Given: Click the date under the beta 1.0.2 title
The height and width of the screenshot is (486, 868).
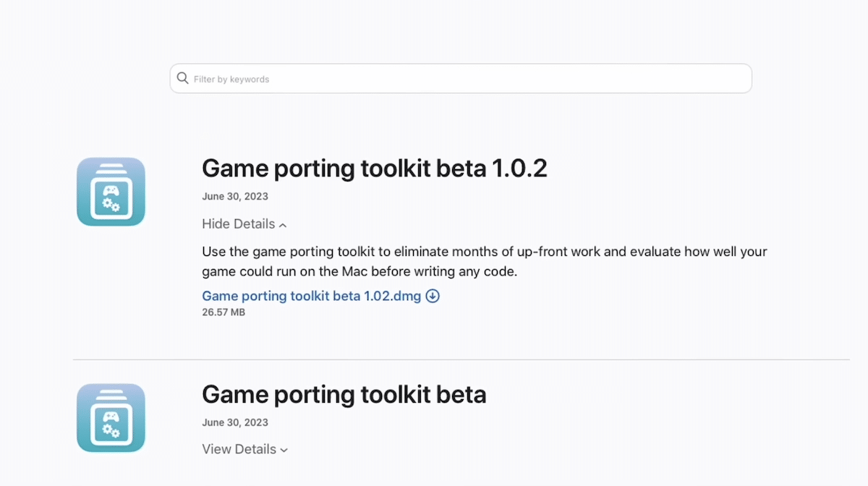Looking at the screenshot, I should point(235,197).
